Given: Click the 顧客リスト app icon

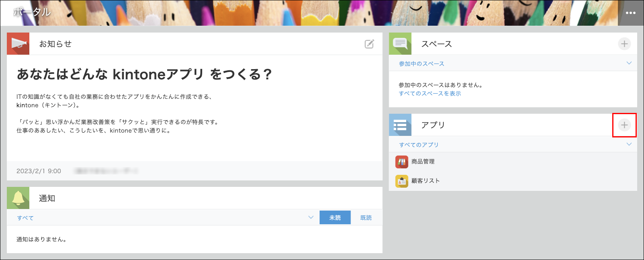Looking at the screenshot, I should [402, 181].
